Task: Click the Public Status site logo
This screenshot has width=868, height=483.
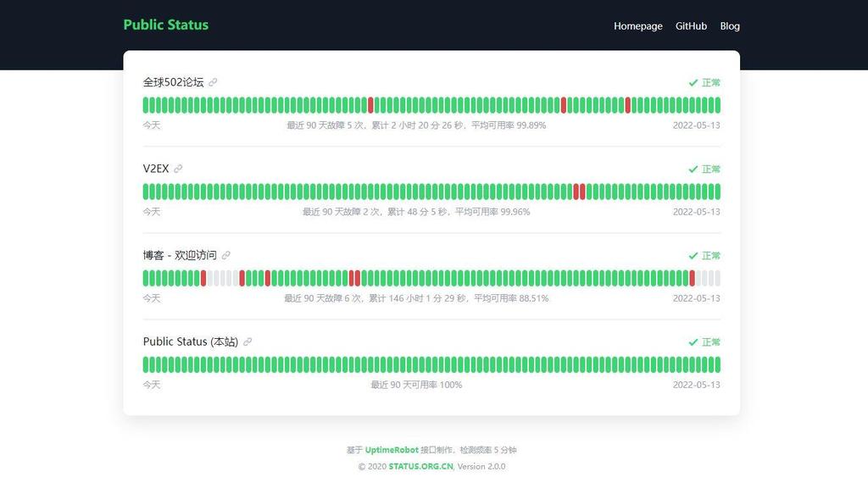Action: click(x=165, y=25)
